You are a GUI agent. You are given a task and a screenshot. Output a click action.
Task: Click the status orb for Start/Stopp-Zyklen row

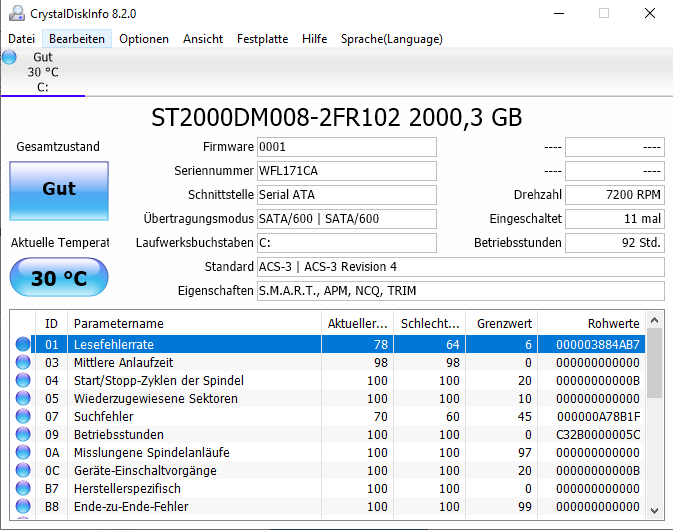23,380
